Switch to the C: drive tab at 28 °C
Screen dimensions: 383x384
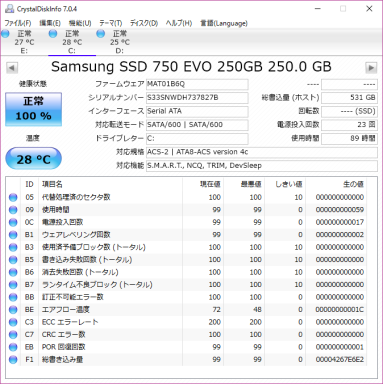point(72,42)
